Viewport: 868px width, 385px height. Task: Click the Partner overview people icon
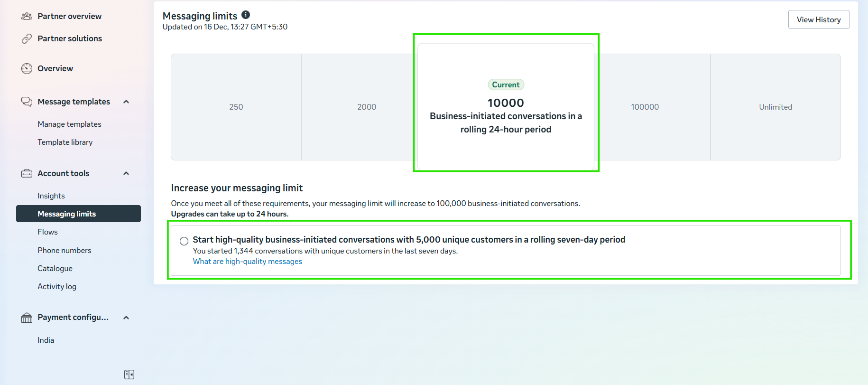coord(27,16)
